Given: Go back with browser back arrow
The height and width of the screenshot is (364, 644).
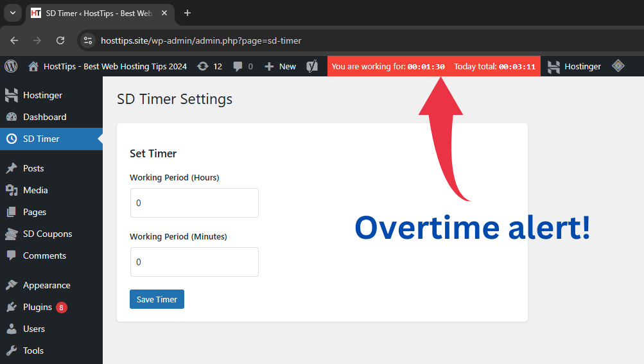Looking at the screenshot, I should (x=14, y=40).
